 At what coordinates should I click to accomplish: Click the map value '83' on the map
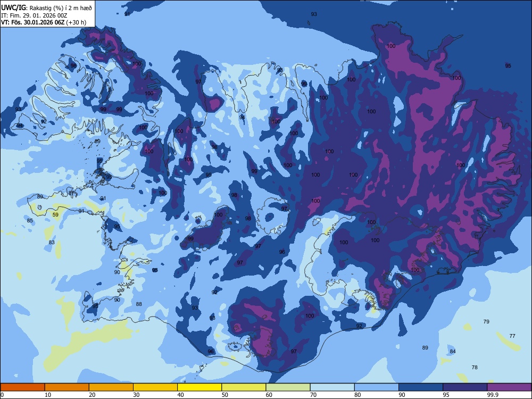[52, 242]
